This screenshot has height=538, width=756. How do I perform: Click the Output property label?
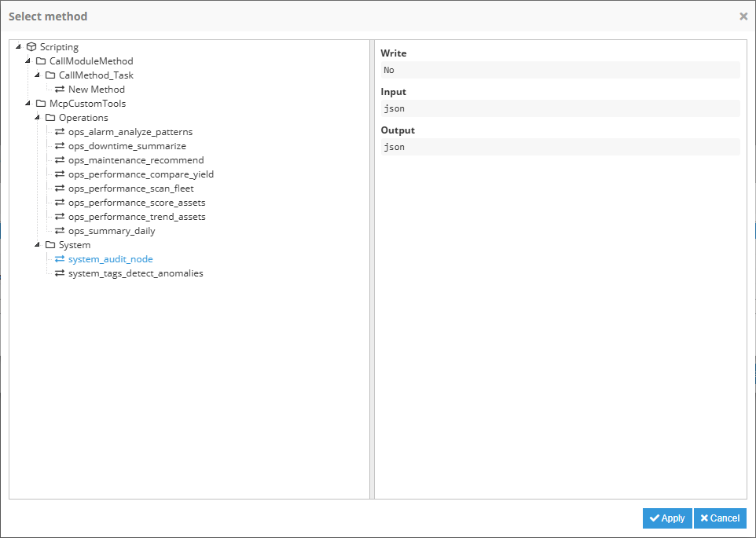[398, 130]
